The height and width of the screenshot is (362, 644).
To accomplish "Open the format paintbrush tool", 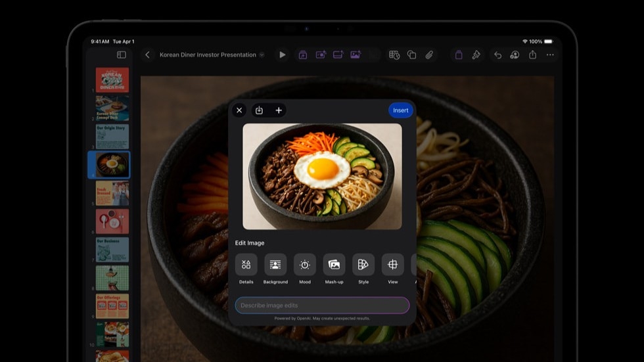I will (476, 55).
